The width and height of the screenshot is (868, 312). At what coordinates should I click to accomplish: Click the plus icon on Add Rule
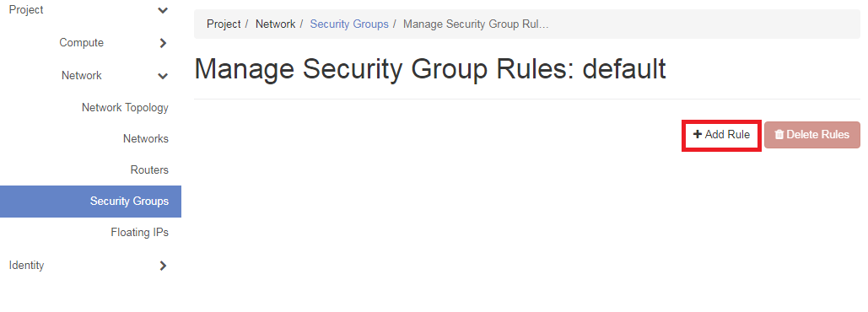[x=698, y=134]
